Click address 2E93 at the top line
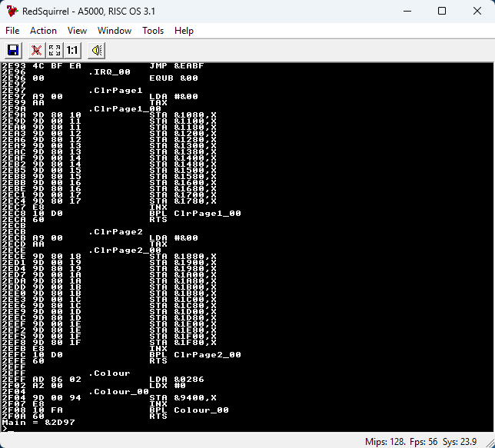 point(14,66)
